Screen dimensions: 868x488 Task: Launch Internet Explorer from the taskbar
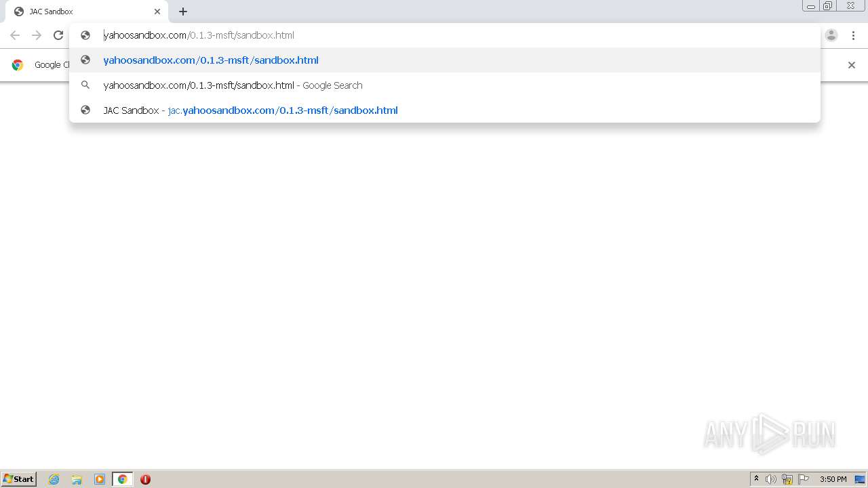point(54,479)
